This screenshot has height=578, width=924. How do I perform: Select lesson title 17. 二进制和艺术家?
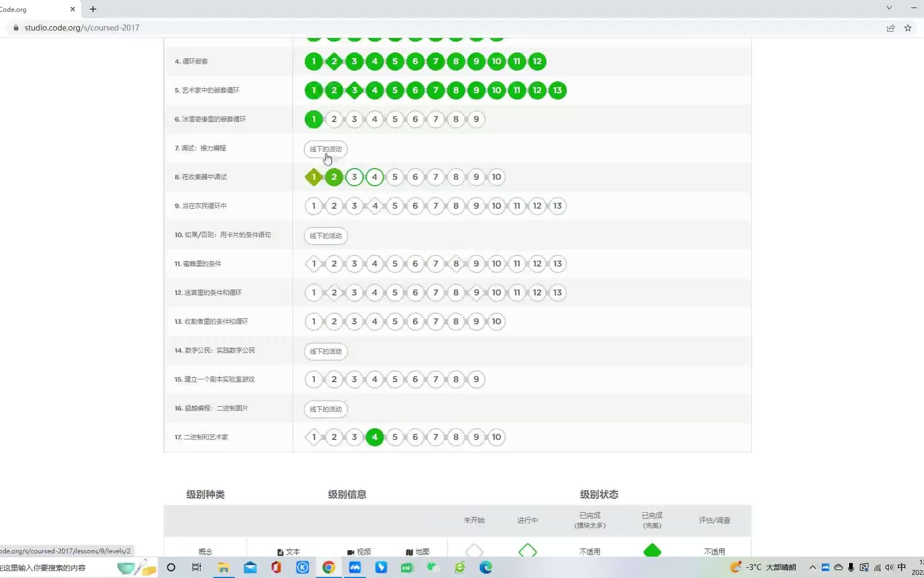201,437
